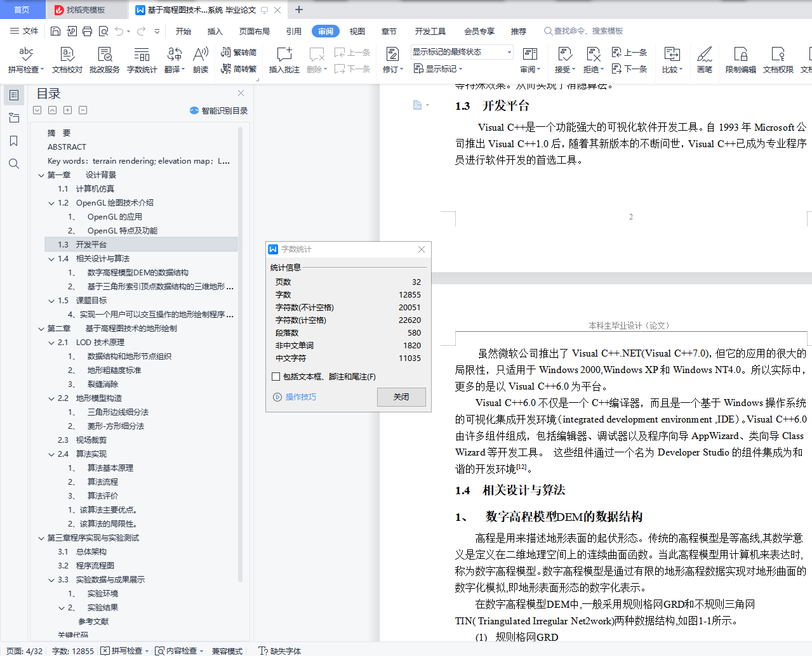Open the 视图 ribbon tab

pyautogui.click(x=357, y=31)
